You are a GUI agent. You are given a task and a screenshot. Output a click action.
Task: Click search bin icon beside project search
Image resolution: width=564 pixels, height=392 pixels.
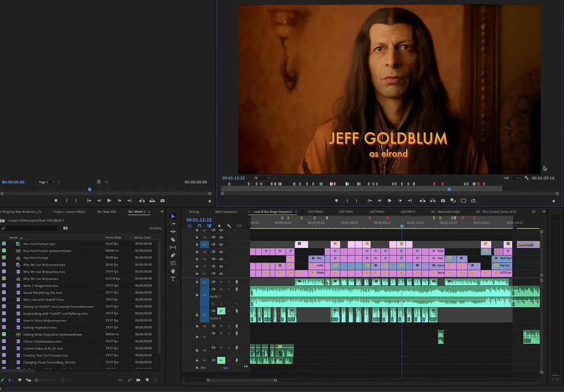(x=66, y=228)
